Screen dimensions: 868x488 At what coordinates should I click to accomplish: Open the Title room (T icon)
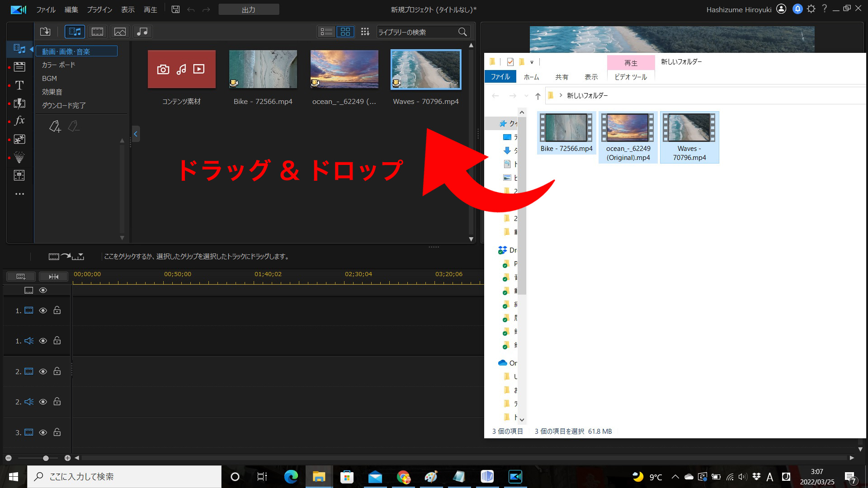click(19, 85)
